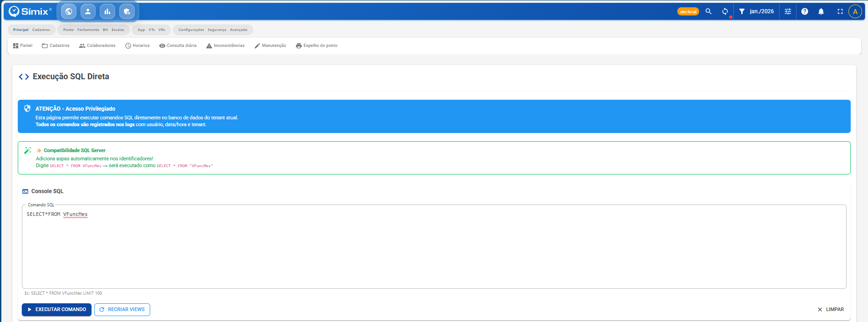The image size is (868, 322).
Task: Select the VRs tab
Action: (x=162, y=30)
